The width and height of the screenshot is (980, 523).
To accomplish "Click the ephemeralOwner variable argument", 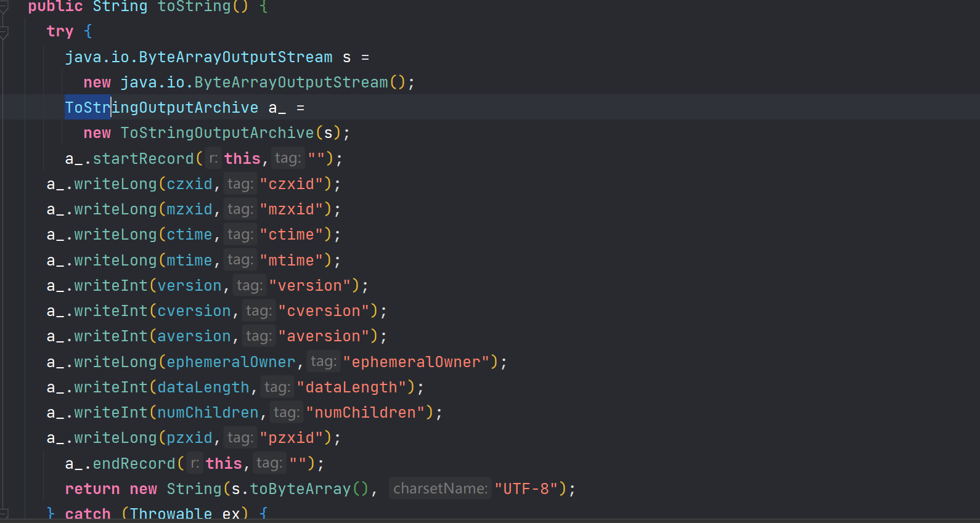I will click(231, 362).
